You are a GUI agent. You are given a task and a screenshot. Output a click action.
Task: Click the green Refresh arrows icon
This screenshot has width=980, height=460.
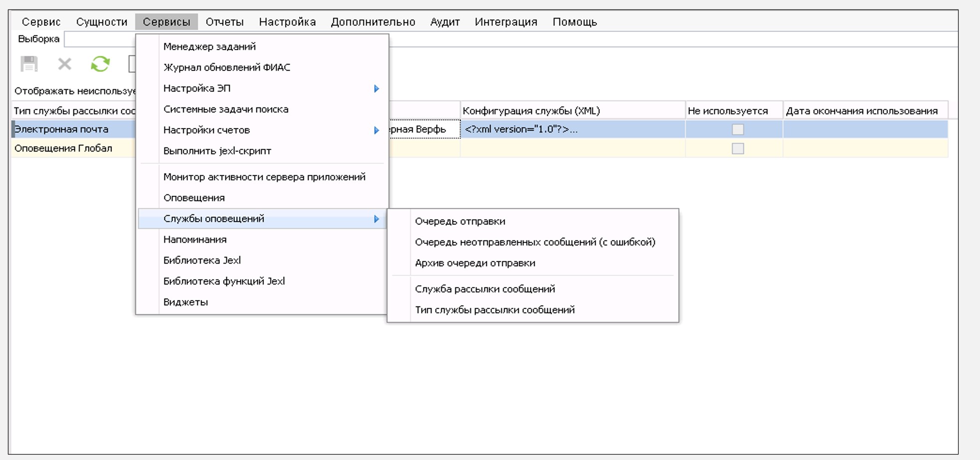100,64
